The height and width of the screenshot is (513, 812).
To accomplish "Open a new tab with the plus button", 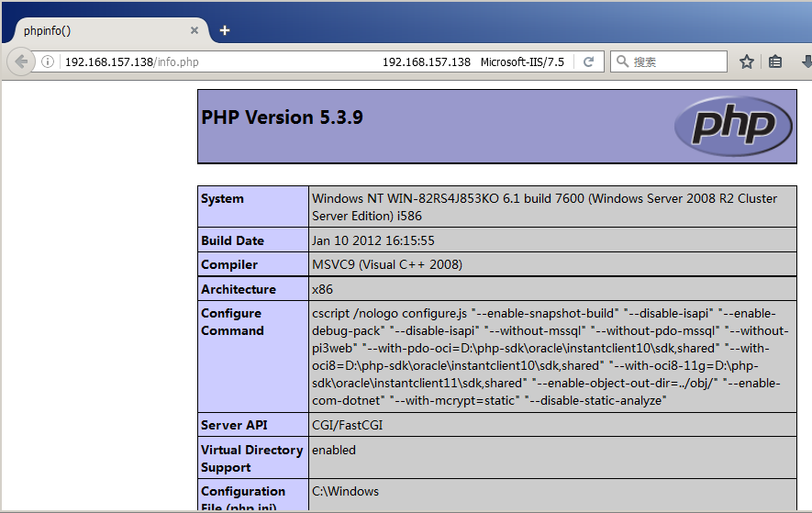I will pos(224,30).
